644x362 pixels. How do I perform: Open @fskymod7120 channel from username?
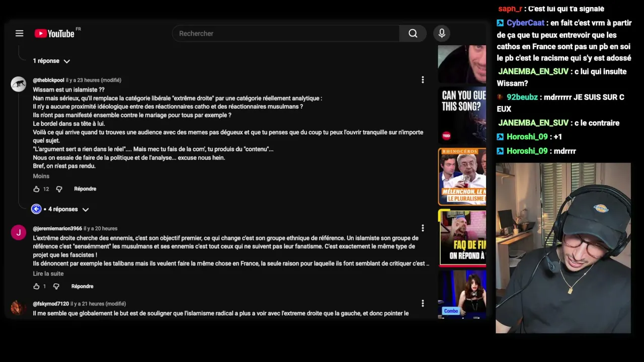point(51,304)
